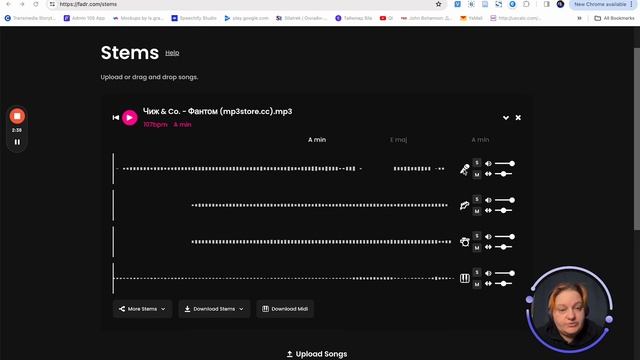Go forward in browser history
Viewport: 640px width, 360px height.
tap(22, 4)
